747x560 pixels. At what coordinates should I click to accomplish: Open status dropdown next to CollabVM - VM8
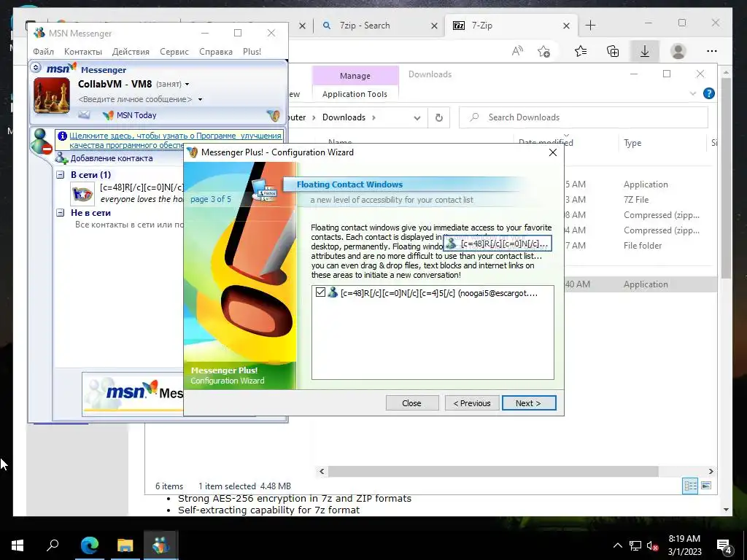point(187,85)
